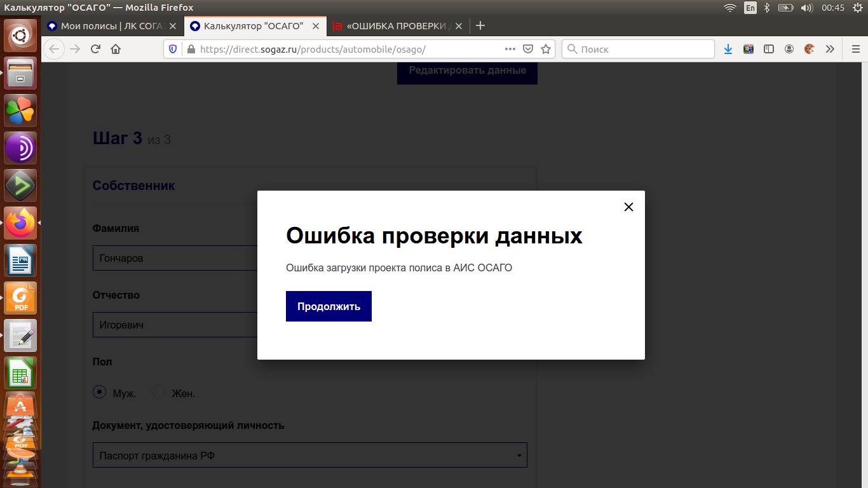Click the Ошибка проверки данных heading

(434, 236)
